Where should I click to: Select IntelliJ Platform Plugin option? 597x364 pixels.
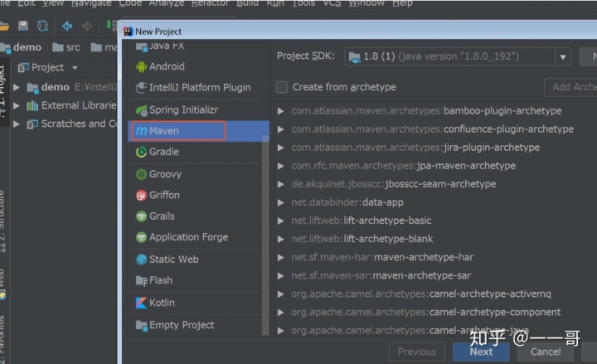coord(193,88)
